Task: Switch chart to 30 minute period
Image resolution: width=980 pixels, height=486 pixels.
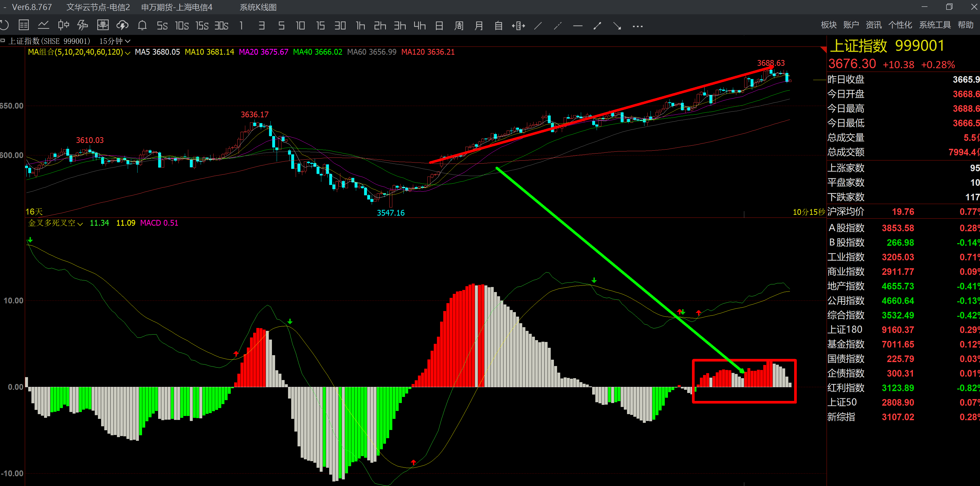Action: [340, 26]
